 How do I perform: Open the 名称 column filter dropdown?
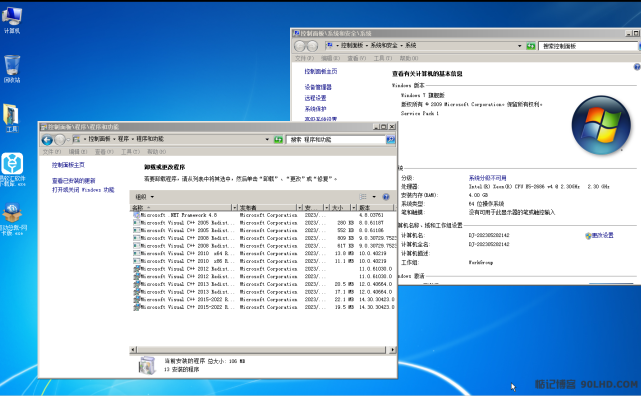(x=234, y=208)
